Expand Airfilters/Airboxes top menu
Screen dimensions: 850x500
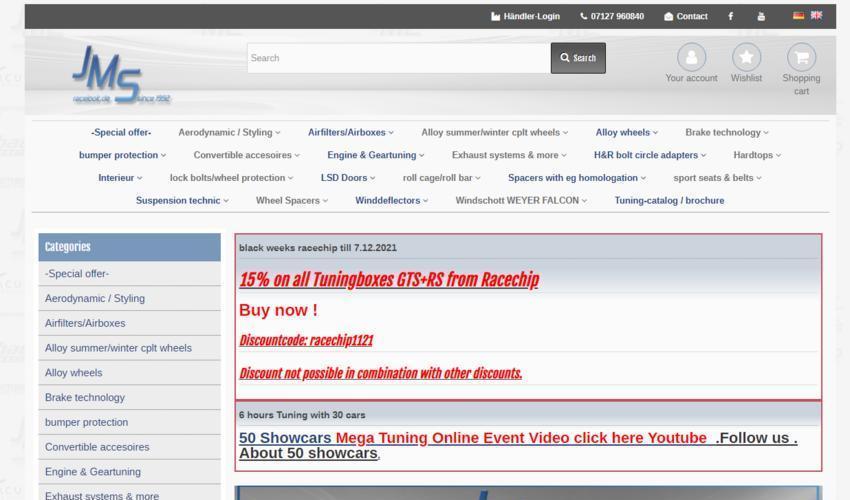(x=351, y=132)
